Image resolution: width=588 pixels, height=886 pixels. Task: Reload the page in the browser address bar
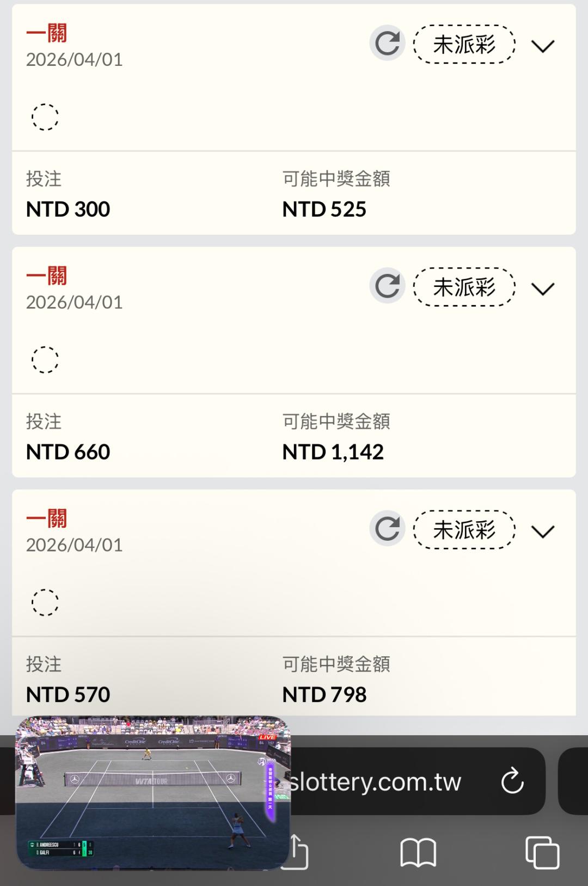(x=512, y=781)
